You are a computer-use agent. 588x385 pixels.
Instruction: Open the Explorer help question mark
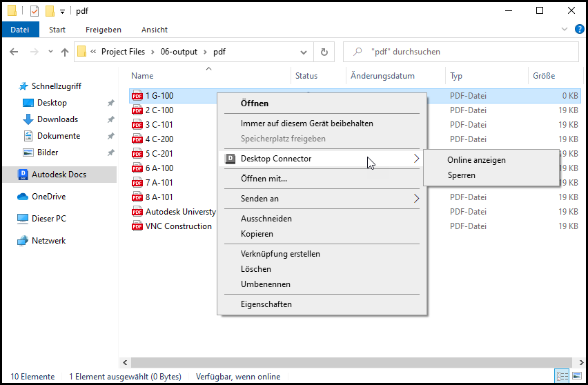[580, 30]
